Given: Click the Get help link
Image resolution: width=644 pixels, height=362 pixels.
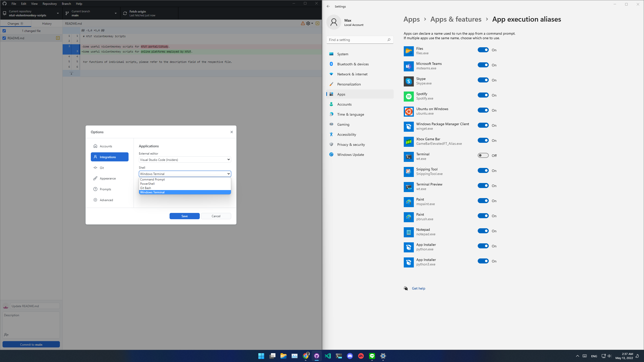Looking at the screenshot, I should coord(418,288).
